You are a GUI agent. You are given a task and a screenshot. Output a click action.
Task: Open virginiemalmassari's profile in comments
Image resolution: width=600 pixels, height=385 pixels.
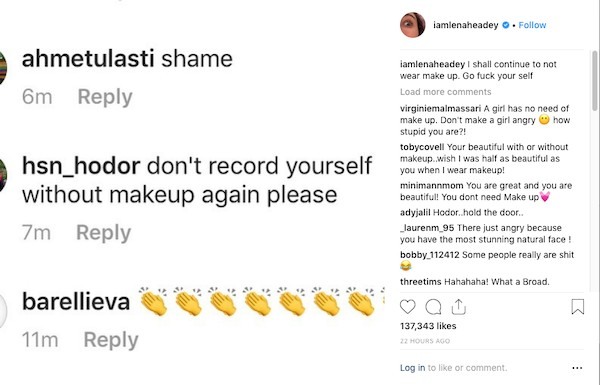coord(440,108)
